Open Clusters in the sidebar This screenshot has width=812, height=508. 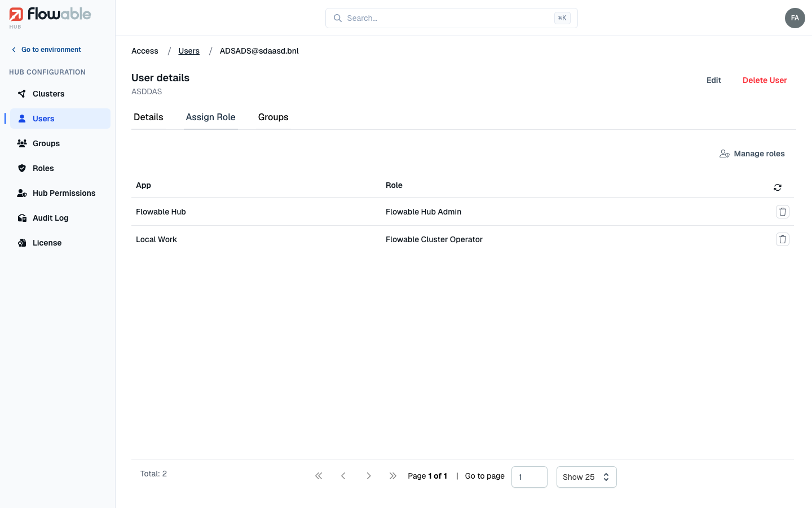pyautogui.click(x=60, y=94)
